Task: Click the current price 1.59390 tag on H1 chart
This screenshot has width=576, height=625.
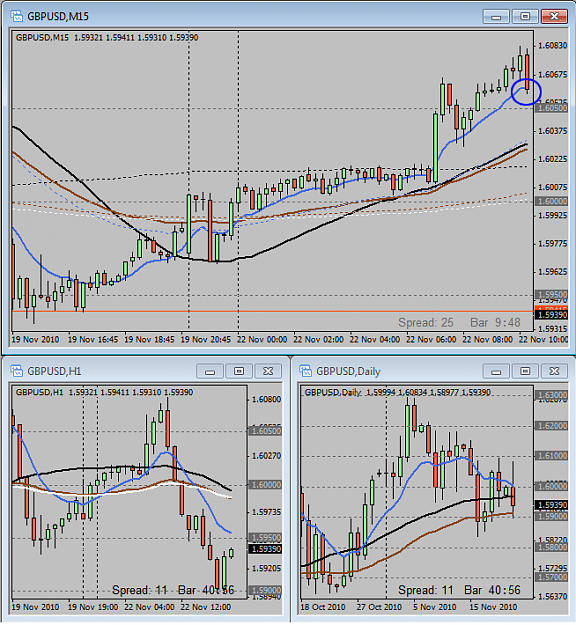Action: [265, 549]
